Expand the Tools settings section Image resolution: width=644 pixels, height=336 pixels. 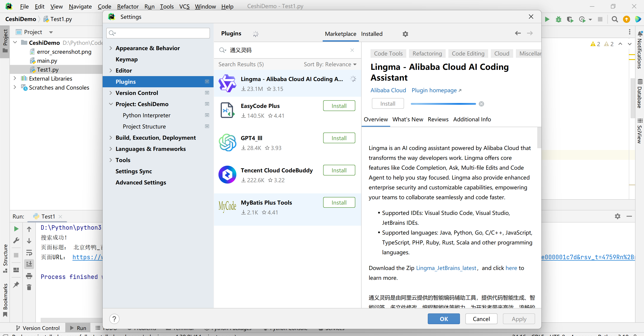click(111, 160)
